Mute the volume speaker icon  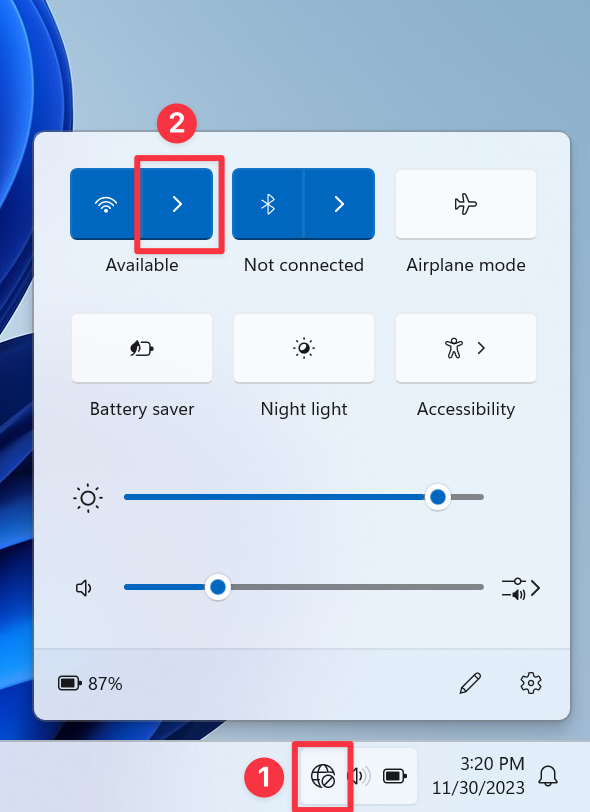(x=84, y=588)
